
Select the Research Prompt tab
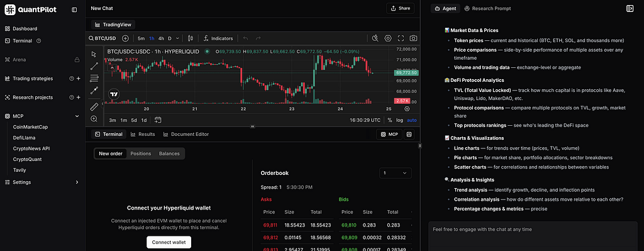pos(487,8)
